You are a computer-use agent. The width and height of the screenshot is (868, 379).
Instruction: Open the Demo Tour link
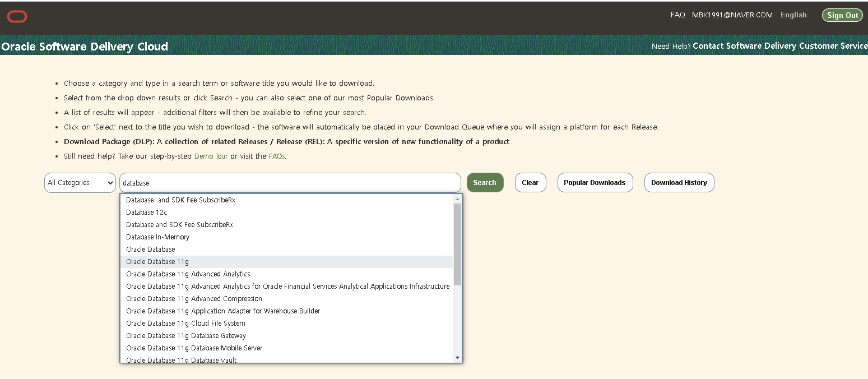coord(211,156)
